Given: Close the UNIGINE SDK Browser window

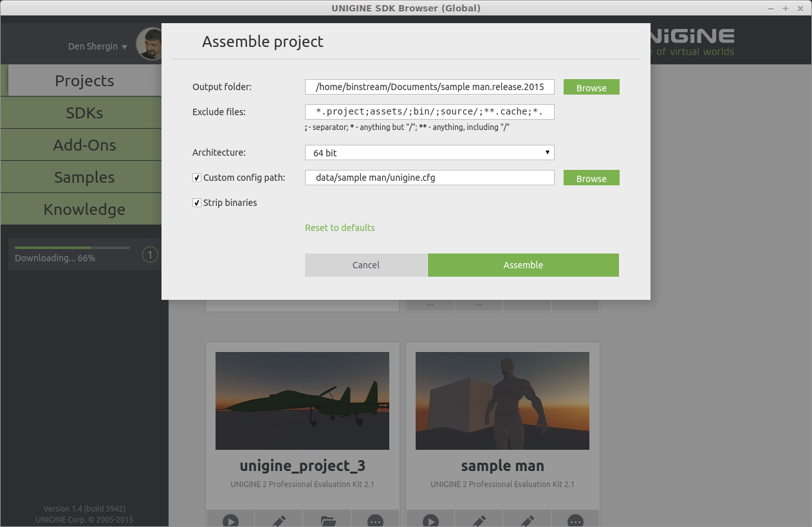Looking at the screenshot, I should click(800, 8).
